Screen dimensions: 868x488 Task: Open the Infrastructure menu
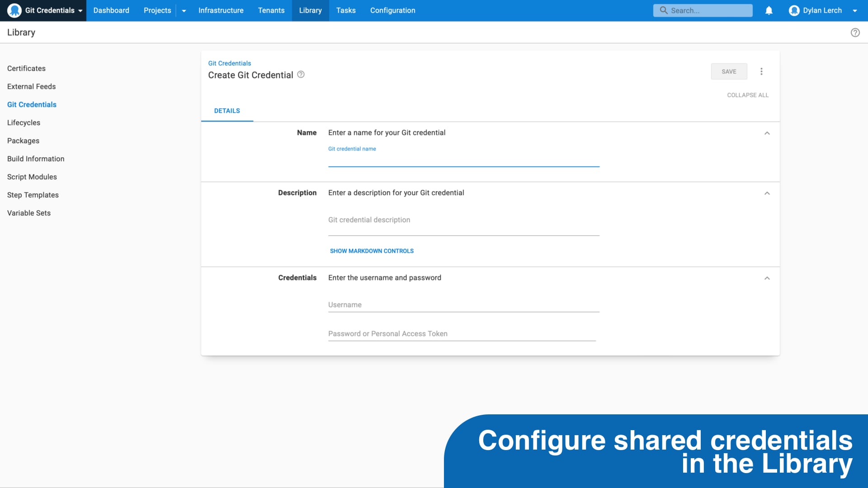(221, 10)
